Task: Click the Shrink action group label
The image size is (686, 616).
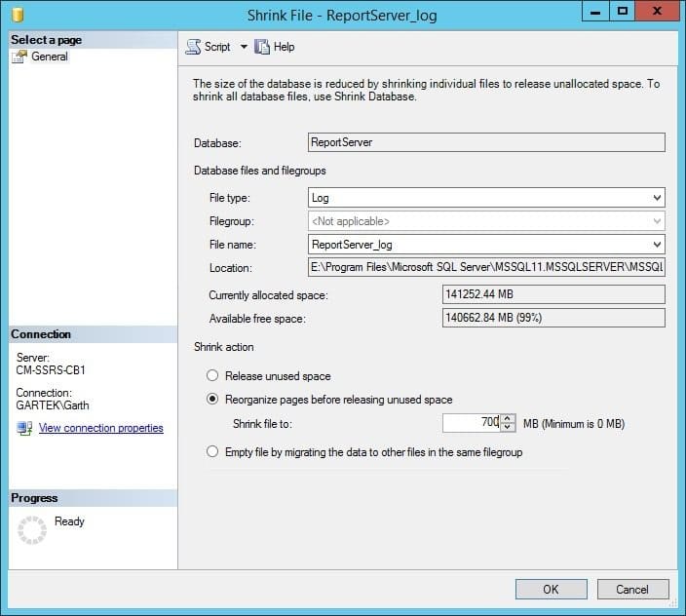Action: pyautogui.click(x=223, y=347)
